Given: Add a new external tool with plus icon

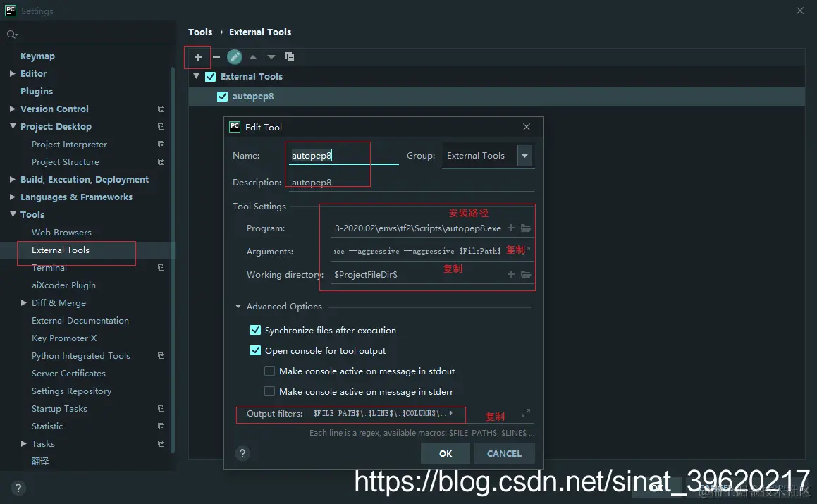Looking at the screenshot, I should point(198,57).
